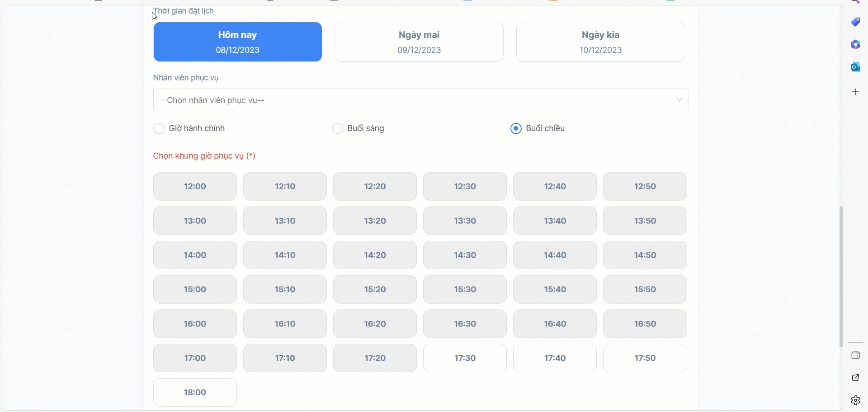
Task: Open the Chọn nhân viên phục vụ dropdown
Action: pyautogui.click(x=420, y=100)
